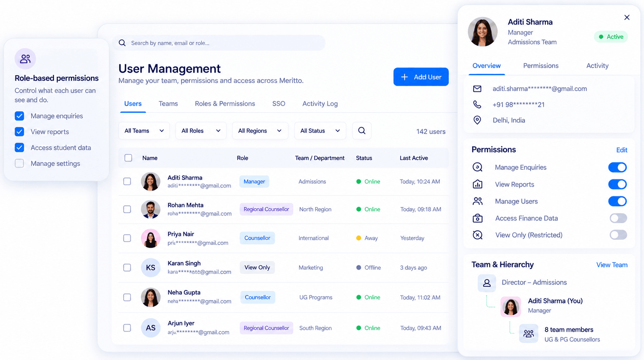Screen dimensions: 644x360
Task: Click Rohan Mehta's avatar in the table
Action: pyautogui.click(x=150, y=209)
